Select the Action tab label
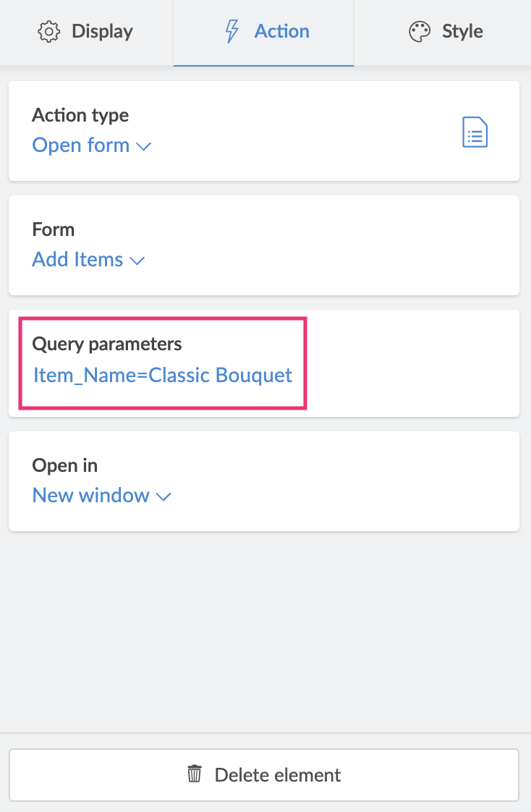Image resolution: width=531 pixels, height=812 pixels. 281,32
